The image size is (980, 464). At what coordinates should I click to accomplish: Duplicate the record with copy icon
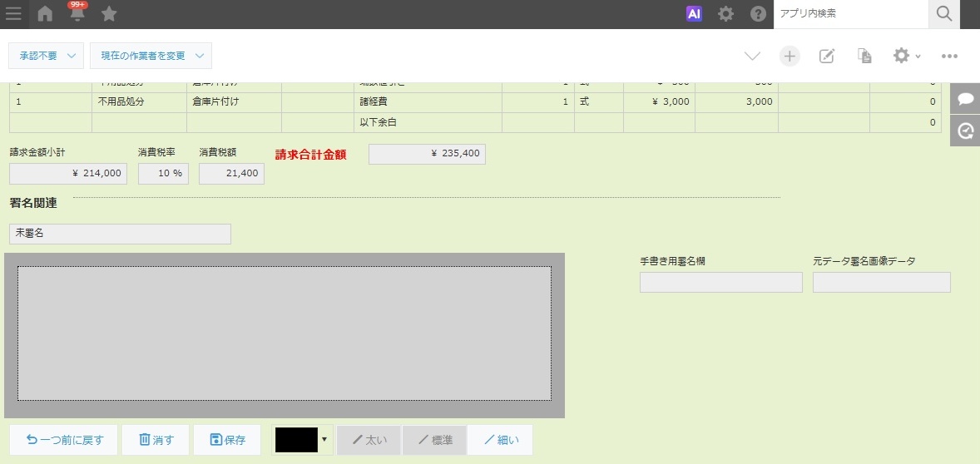[x=864, y=57]
